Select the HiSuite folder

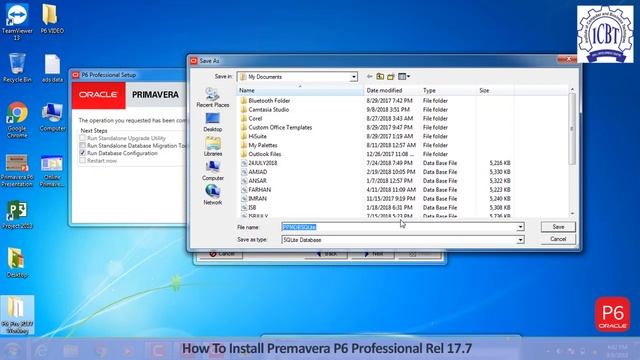257,136
